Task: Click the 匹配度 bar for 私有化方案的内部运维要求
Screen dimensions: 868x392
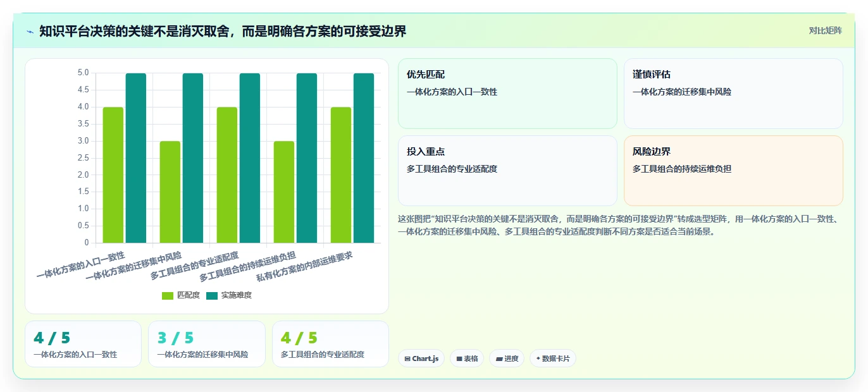Action: (341, 175)
